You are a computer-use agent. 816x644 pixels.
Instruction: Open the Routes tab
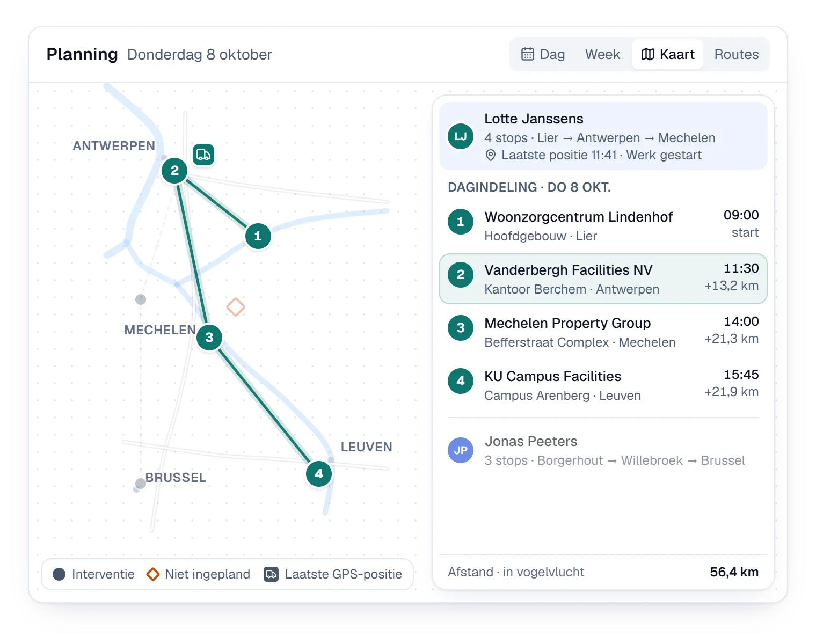click(736, 54)
